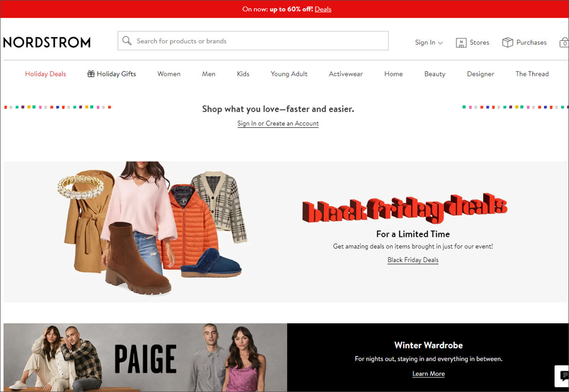The width and height of the screenshot is (569, 392).
Task: Click 'Shop what you love—faster and easier.' text
Action: coord(278,109)
